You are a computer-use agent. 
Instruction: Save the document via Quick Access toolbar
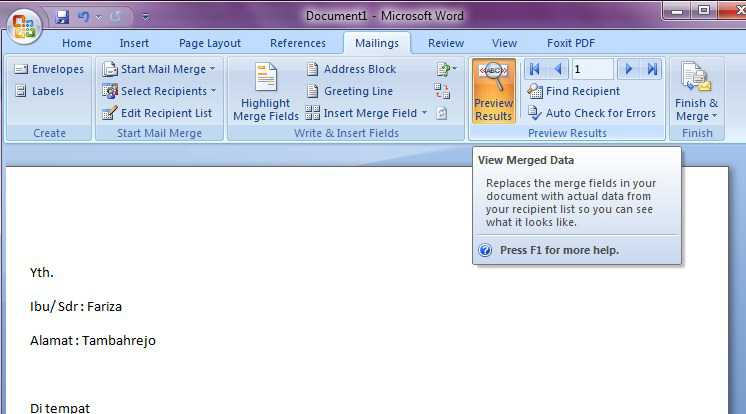pos(62,17)
